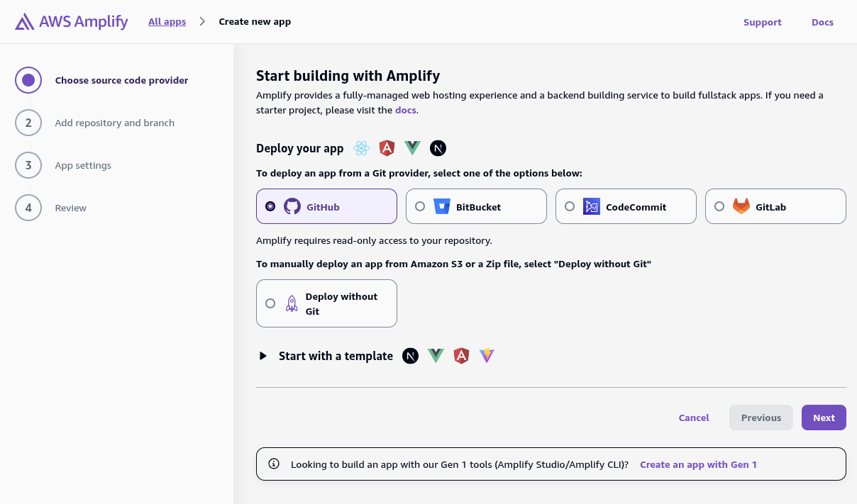The height and width of the screenshot is (504, 857).
Task: Click the info icon in Gen 1 banner
Action: (274, 464)
